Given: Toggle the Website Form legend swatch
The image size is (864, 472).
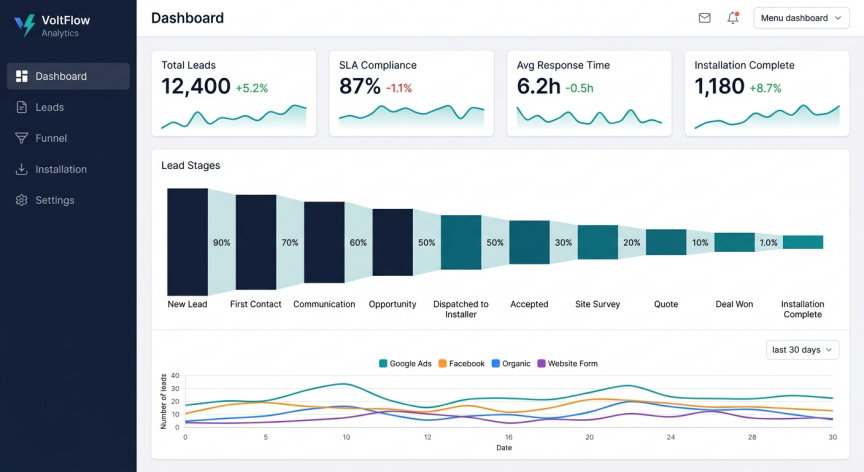Looking at the screenshot, I should tap(541, 364).
